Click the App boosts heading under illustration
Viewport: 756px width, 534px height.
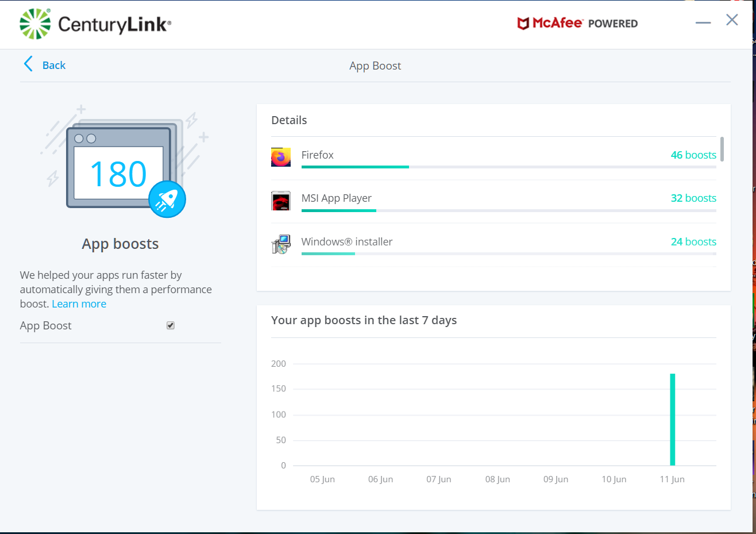120,244
